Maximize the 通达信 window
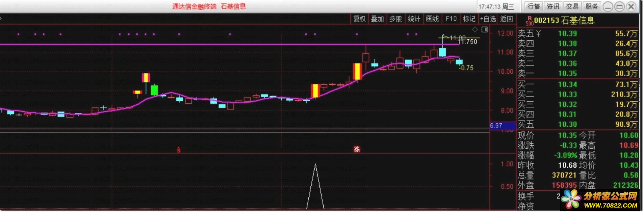Viewport: 644px width, 212px height. (x=619, y=6)
